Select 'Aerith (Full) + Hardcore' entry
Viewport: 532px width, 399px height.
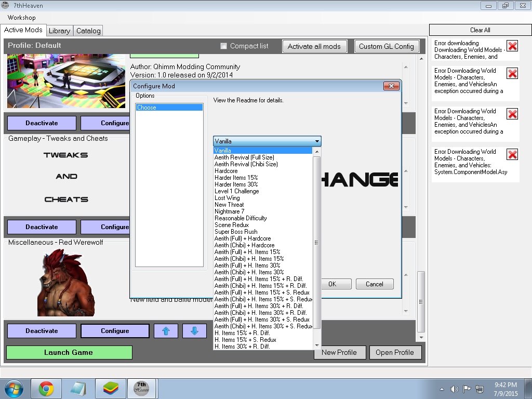pos(263,238)
